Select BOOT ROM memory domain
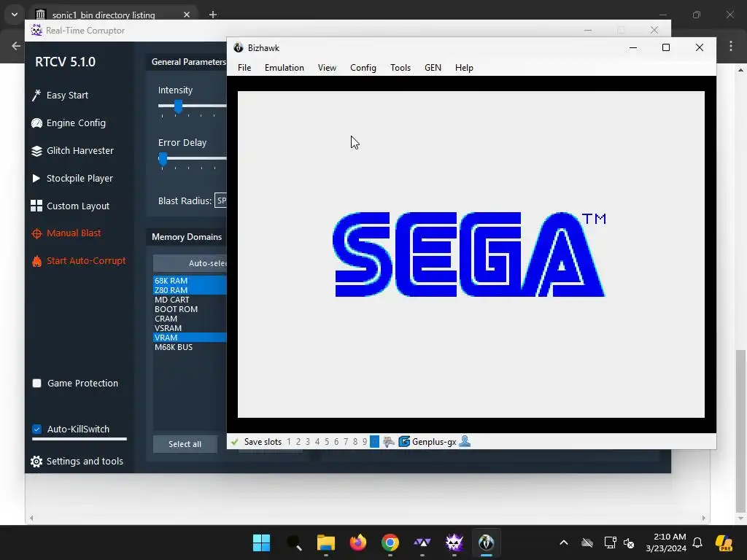Image resolution: width=747 pixels, height=560 pixels. click(x=190, y=309)
